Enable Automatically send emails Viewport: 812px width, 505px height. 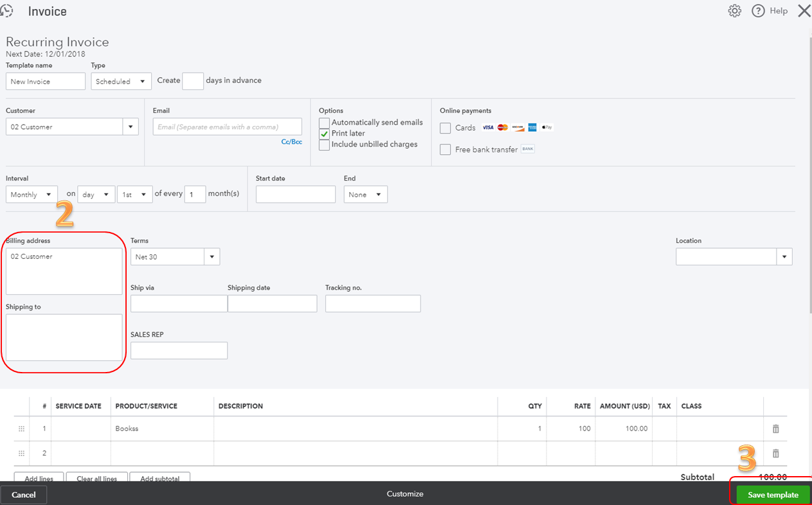tap(323, 122)
